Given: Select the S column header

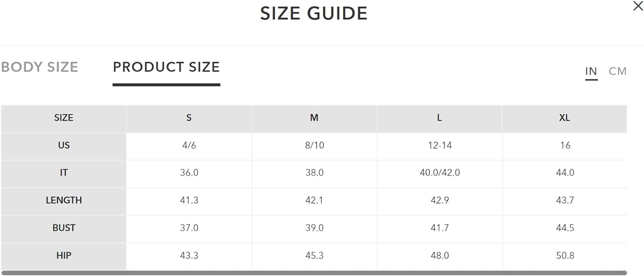Looking at the screenshot, I should tap(189, 118).
